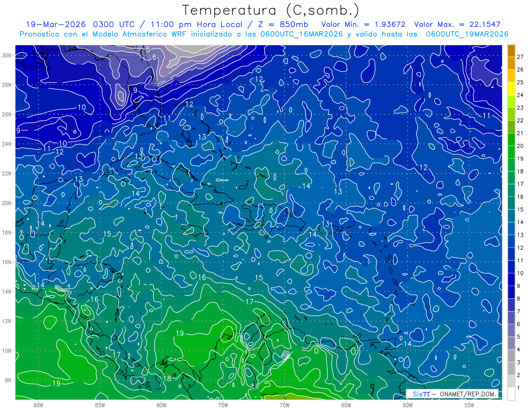Click the legend label "27"
The height and width of the screenshot is (411, 532).
(520, 57)
